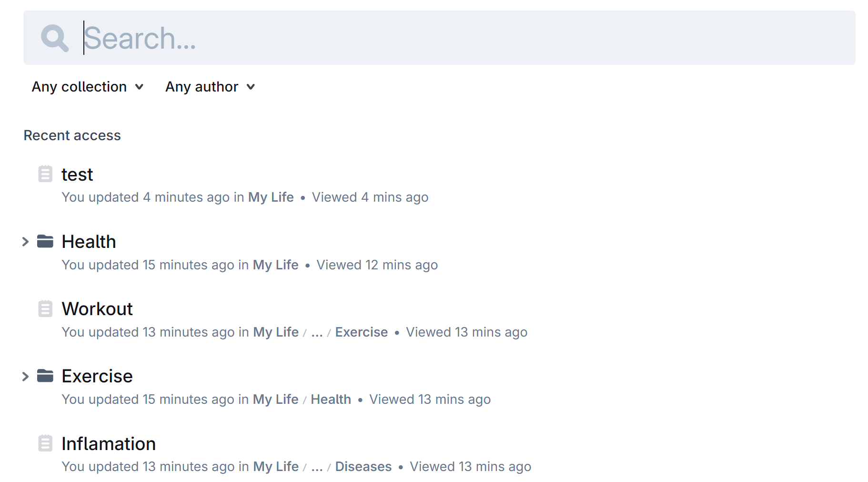Screen dimensions: 868x482
Task: Expand the Exercise folder chevron
Action: tap(26, 376)
